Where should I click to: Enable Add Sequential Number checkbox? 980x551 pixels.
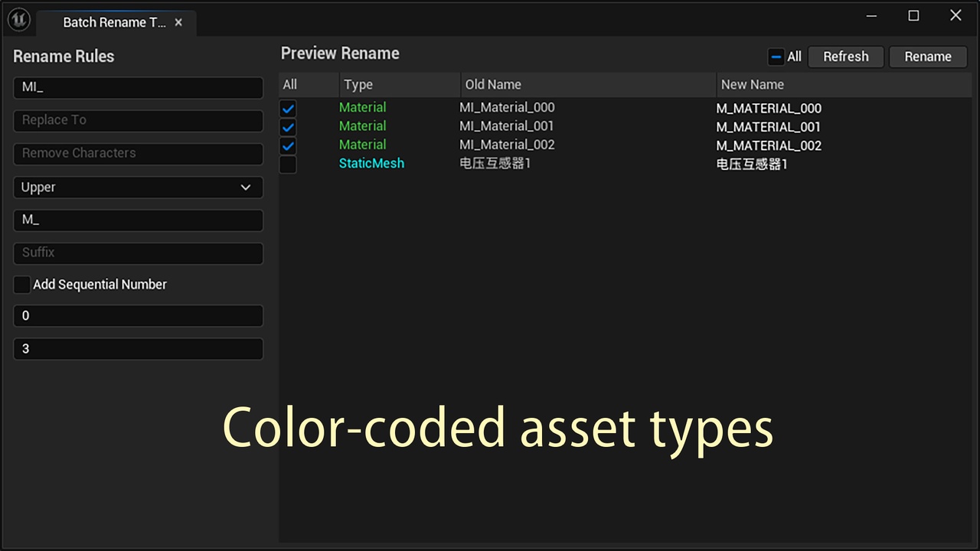(x=22, y=285)
